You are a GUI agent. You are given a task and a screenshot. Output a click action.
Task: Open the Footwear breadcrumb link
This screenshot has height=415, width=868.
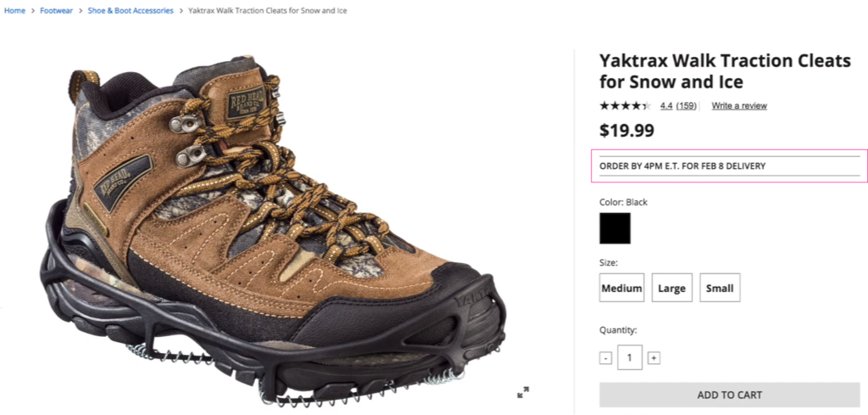click(57, 10)
